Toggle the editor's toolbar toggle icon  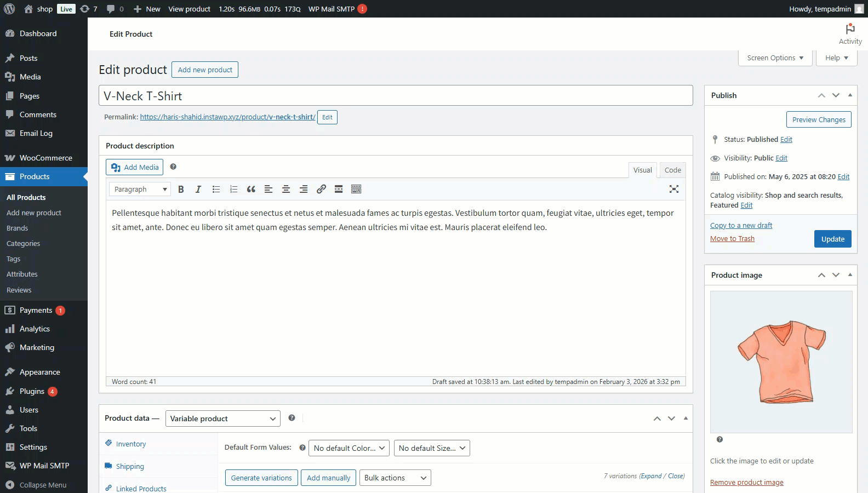pyautogui.click(x=356, y=189)
